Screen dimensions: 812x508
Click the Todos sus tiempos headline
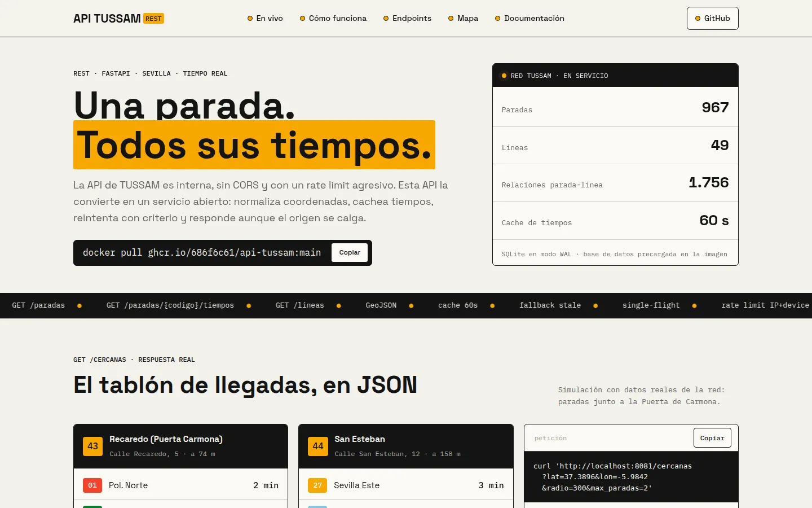click(254, 145)
